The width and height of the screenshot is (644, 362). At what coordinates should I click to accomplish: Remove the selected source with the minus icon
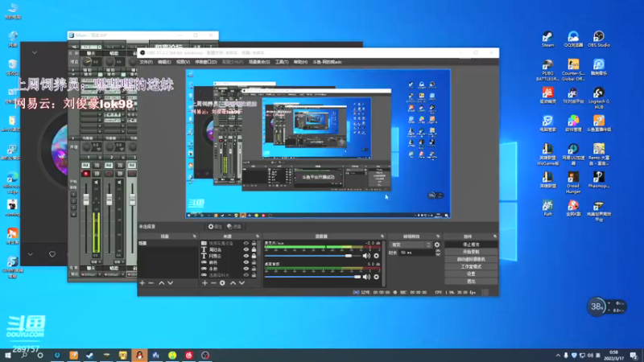tap(213, 283)
